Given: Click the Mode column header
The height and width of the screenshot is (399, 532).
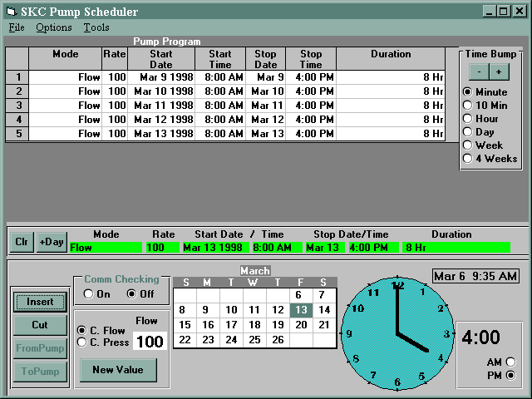Looking at the screenshot, I should tap(66, 59).
